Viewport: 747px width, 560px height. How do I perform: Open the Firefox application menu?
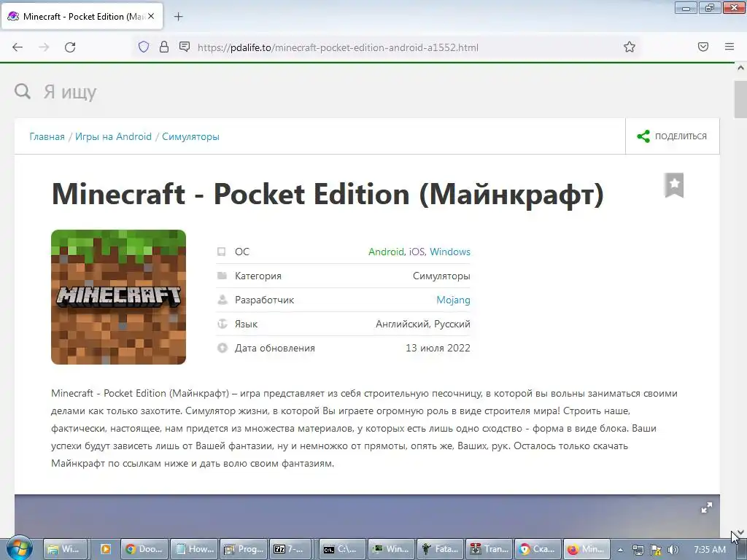pyautogui.click(x=729, y=47)
